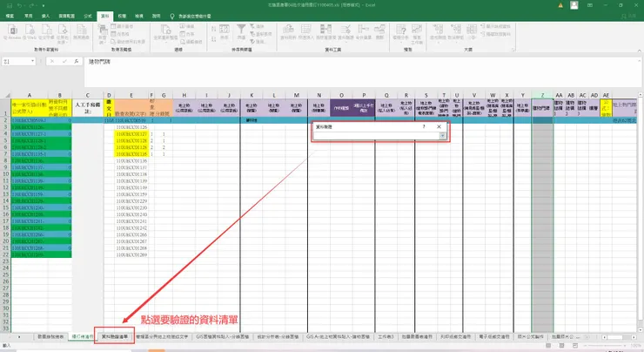
Task: Click the From Web import icon
Action: pyautogui.click(x=30, y=31)
